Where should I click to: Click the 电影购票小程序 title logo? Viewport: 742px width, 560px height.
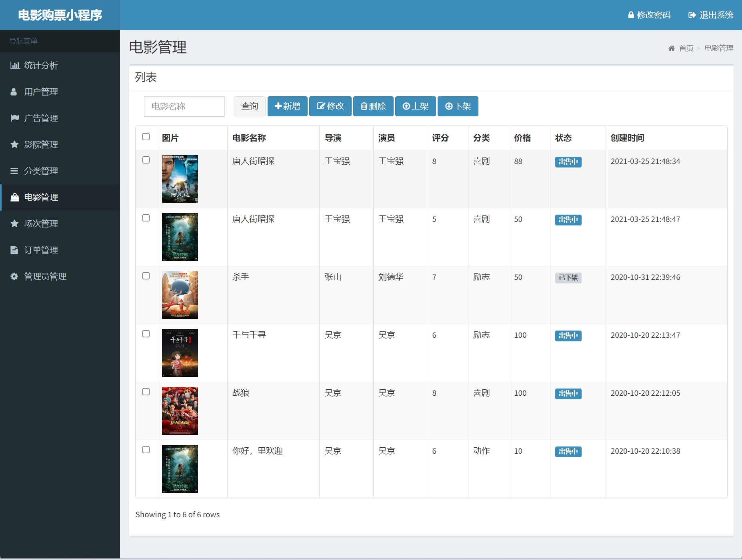click(x=60, y=15)
